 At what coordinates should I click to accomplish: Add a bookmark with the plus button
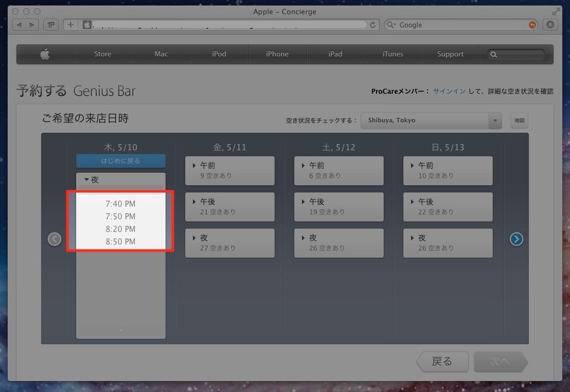click(71, 25)
